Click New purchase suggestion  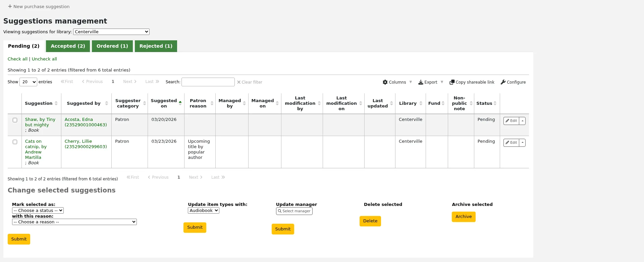(x=39, y=6)
